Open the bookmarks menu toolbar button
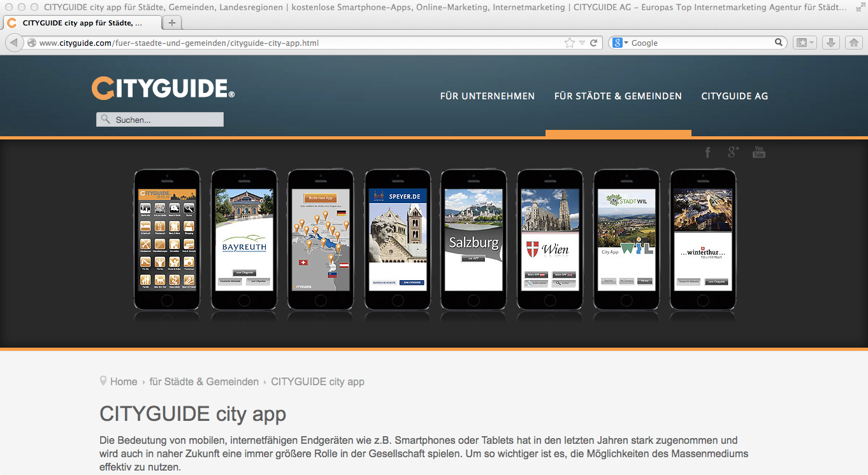Viewport: 868px width, 475px height. pyautogui.click(x=805, y=43)
